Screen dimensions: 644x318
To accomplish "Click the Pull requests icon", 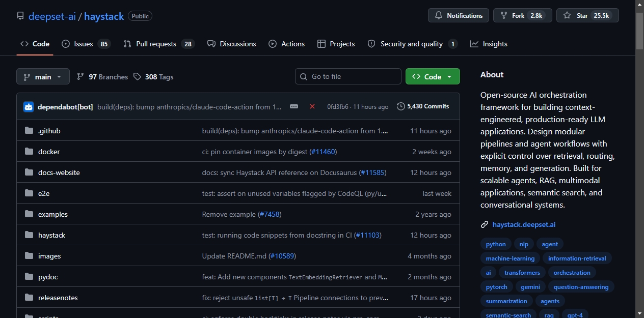I will point(127,44).
